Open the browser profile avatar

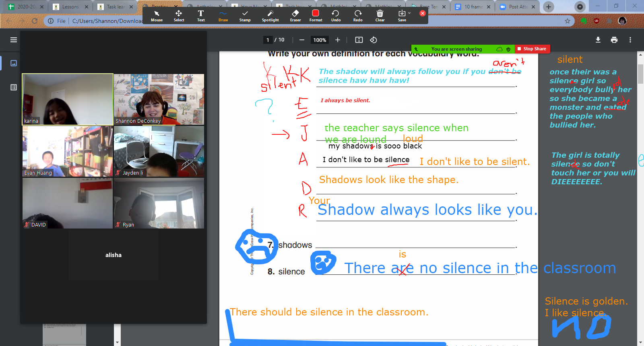(622, 21)
